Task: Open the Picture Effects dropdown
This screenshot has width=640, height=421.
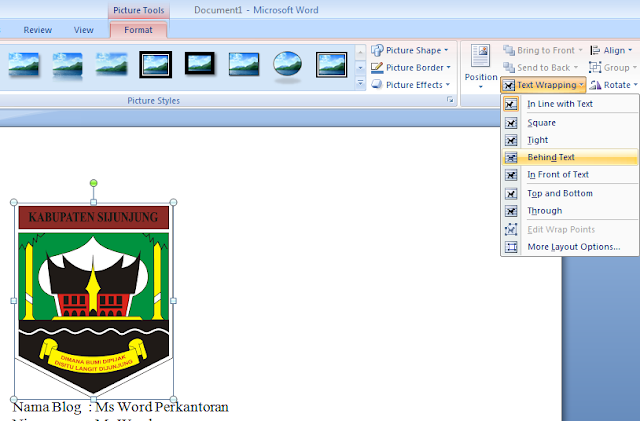Action: coord(410,85)
